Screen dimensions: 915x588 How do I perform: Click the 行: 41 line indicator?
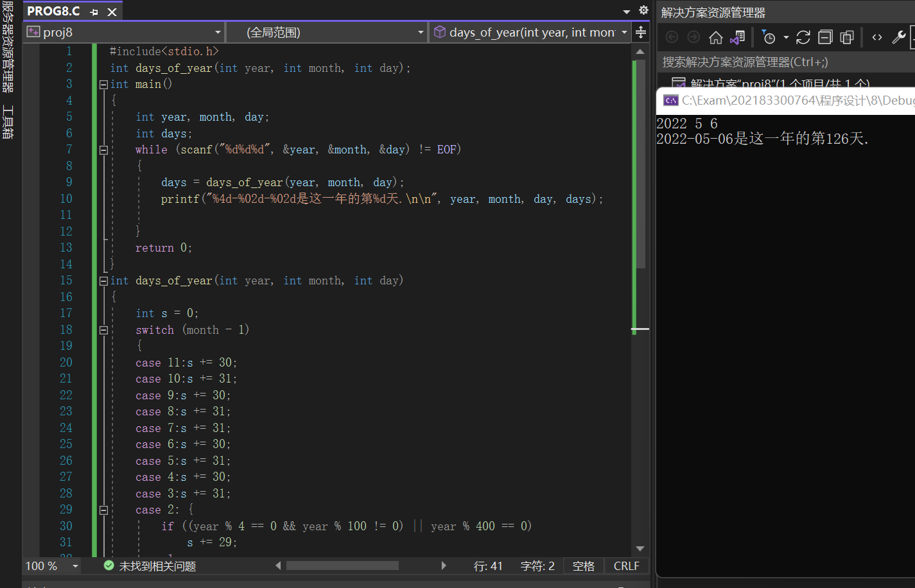[488, 566]
